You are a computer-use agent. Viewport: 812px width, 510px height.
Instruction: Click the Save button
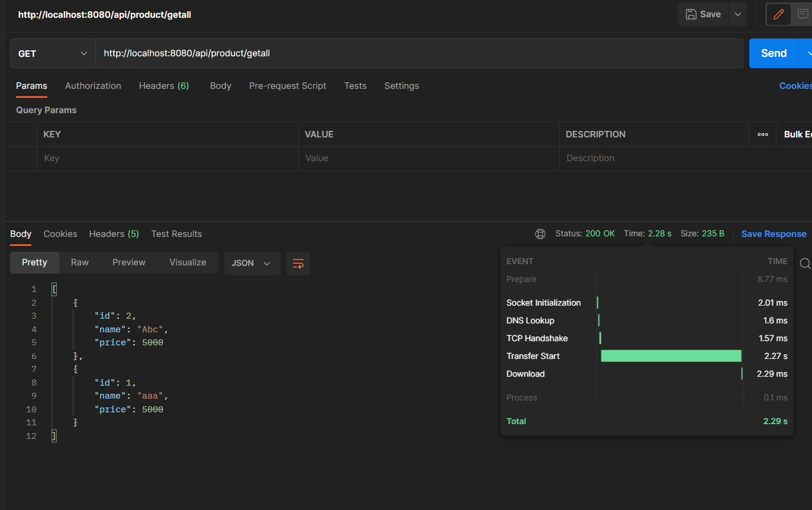[x=703, y=14]
